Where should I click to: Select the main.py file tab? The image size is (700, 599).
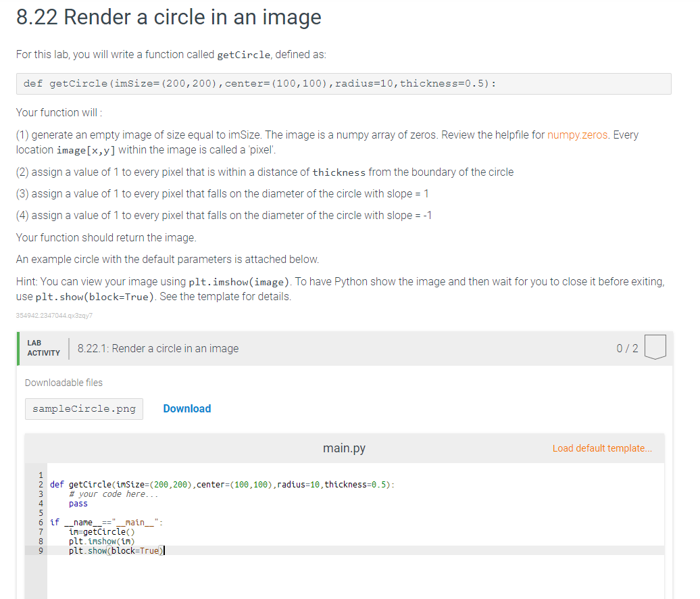pos(344,448)
